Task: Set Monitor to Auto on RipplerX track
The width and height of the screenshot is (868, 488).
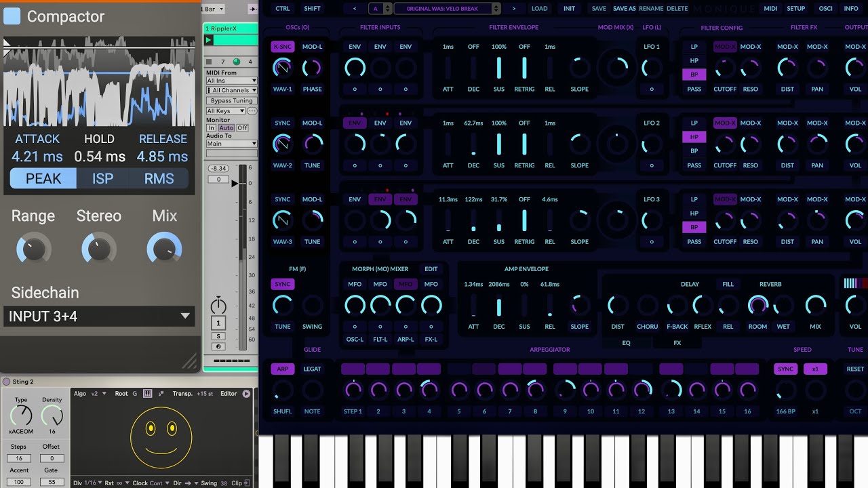Action: tap(226, 128)
